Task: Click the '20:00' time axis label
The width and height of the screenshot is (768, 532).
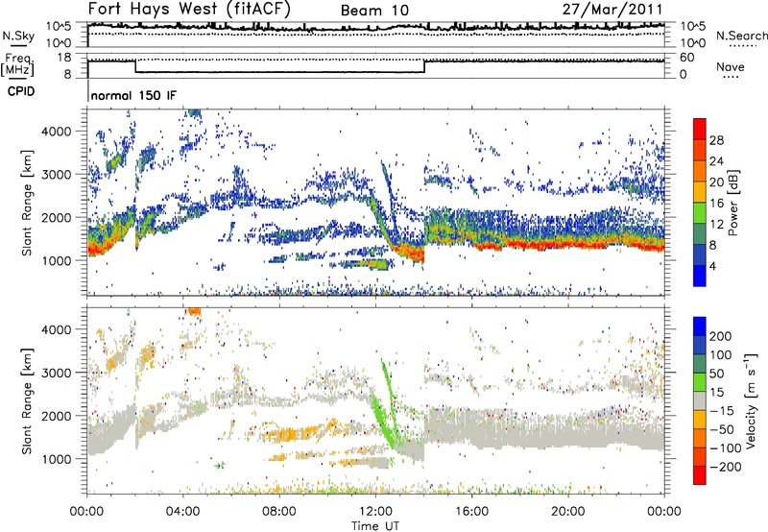Action: (568, 511)
